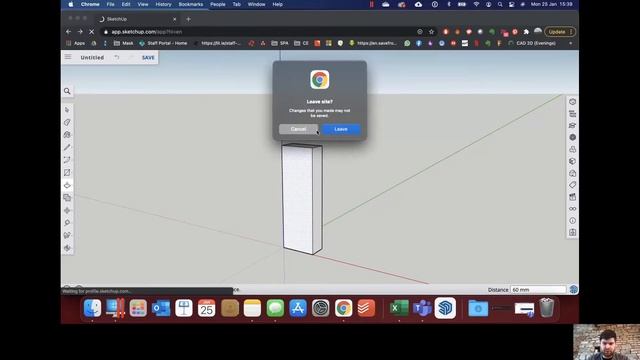The height and width of the screenshot is (360, 640).
Task: Click the Undo arrow beside Untitled
Action: (117, 58)
